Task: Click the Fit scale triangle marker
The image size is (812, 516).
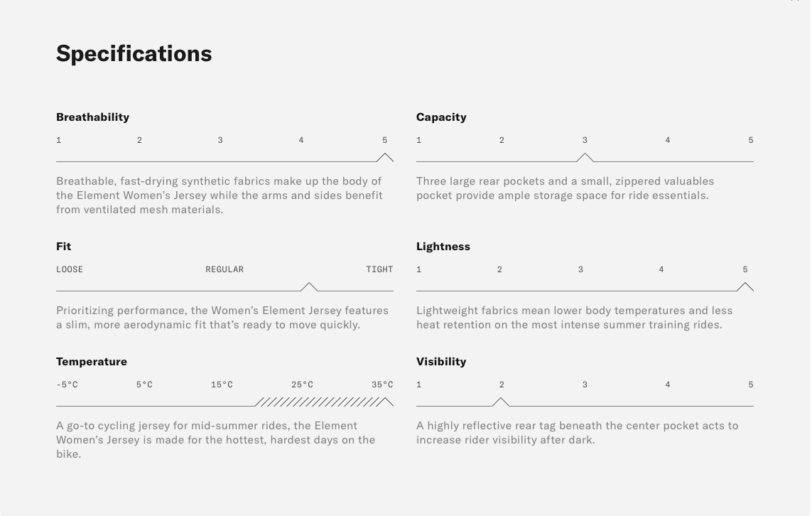Action: pyautogui.click(x=309, y=286)
